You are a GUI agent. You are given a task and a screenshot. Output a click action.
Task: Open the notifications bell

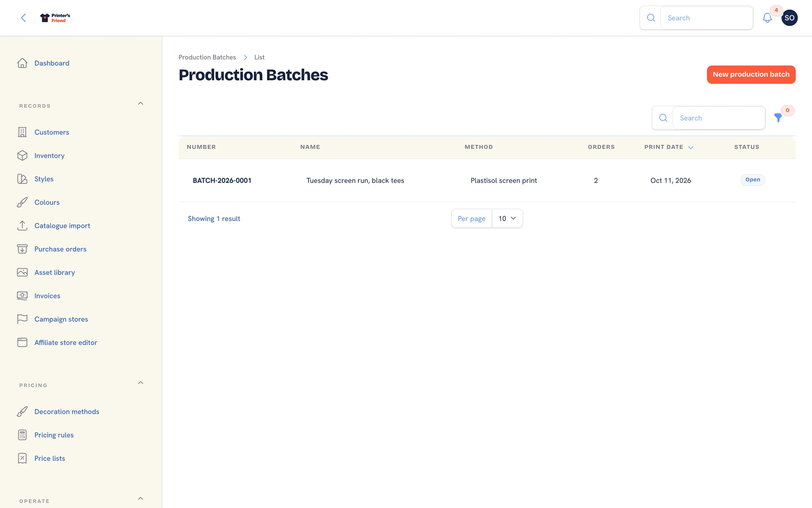point(767,18)
